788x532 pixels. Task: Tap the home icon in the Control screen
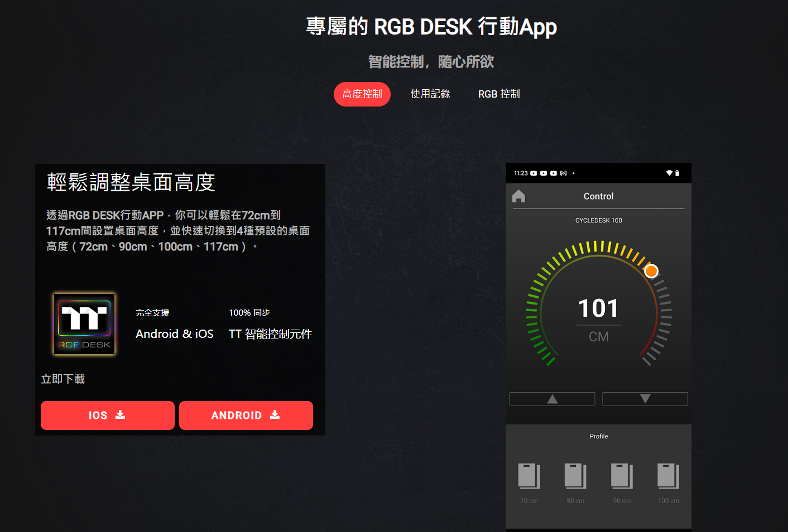[x=519, y=196]
